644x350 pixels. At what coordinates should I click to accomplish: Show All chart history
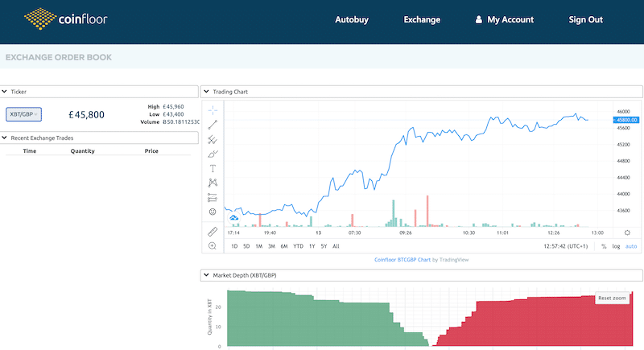[x=336, y=246]
